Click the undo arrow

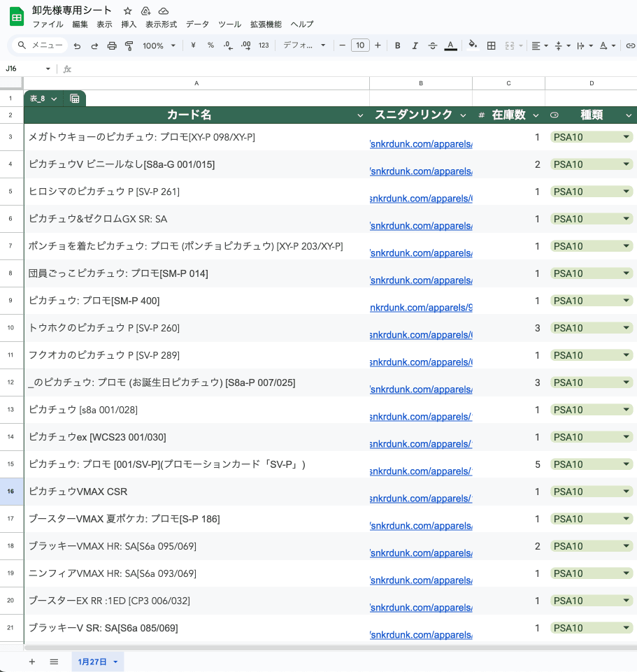(x=77, y=45)
